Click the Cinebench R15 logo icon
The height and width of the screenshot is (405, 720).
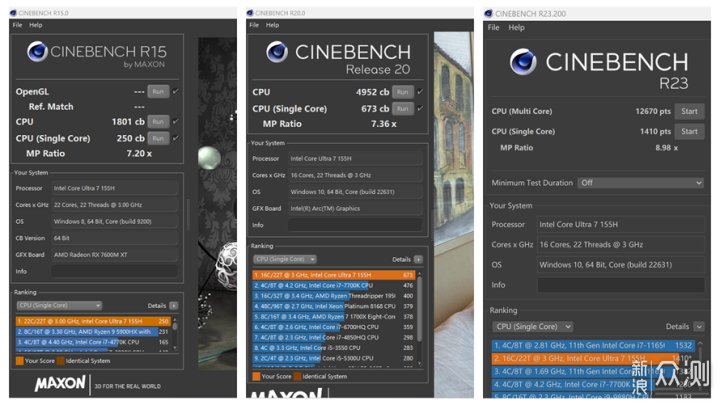point(37,51)
